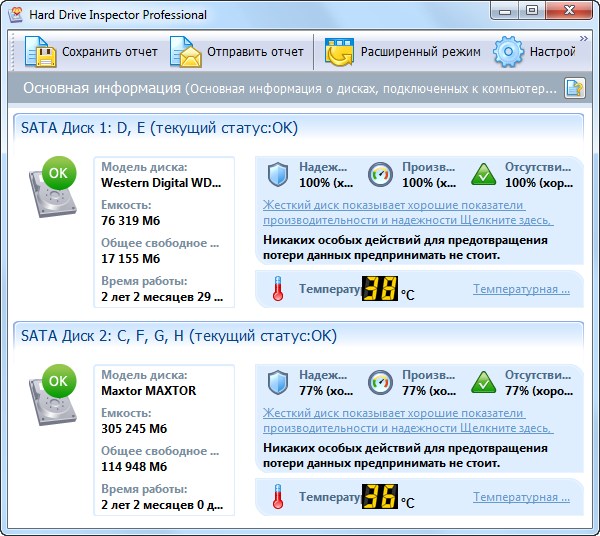Click 'Основная информация' section heading
This screenshot has width=600, height=536.
(102, 88)
